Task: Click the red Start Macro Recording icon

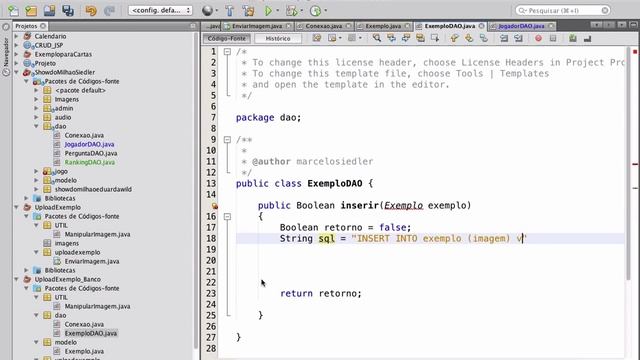Action: pos(538,38)
